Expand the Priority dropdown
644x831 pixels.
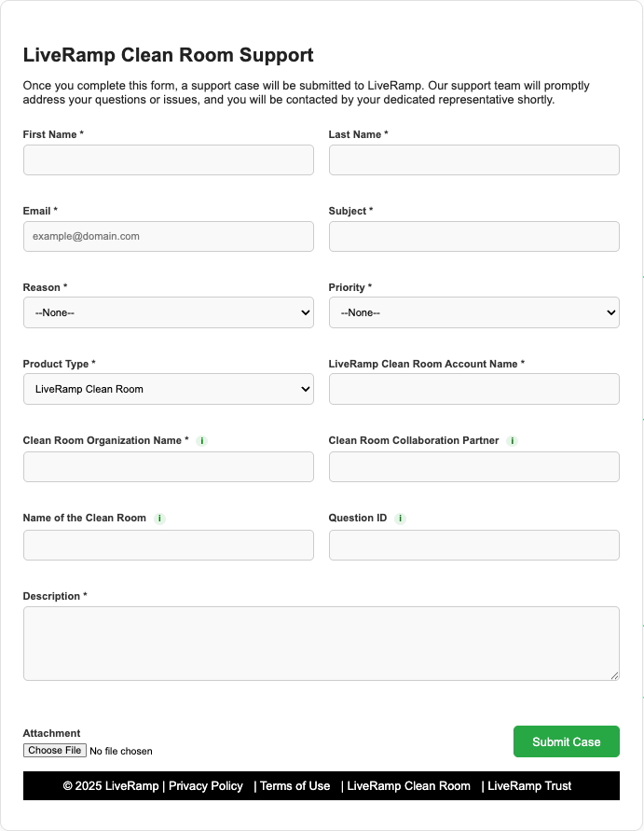[x=473, y=312]
